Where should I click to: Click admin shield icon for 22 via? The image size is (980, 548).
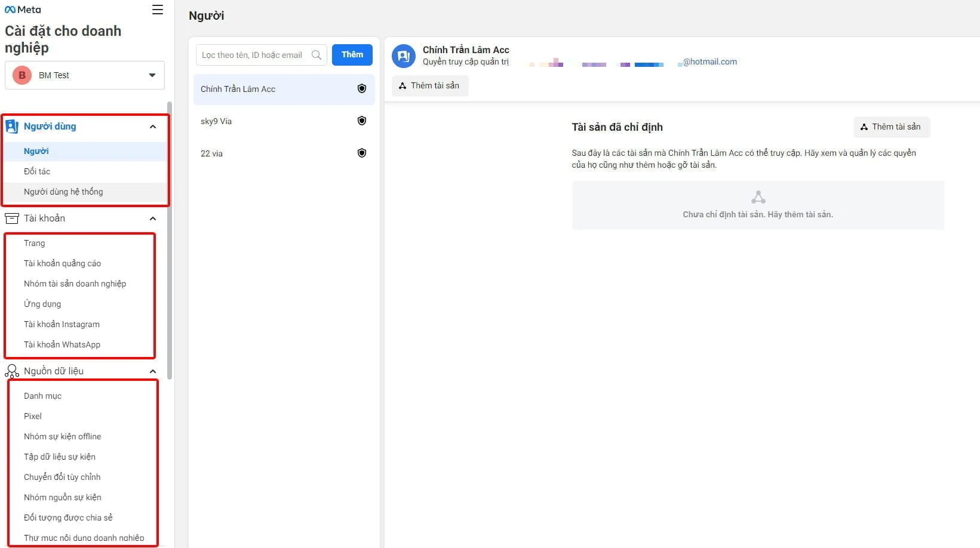(x=362, y=153)
